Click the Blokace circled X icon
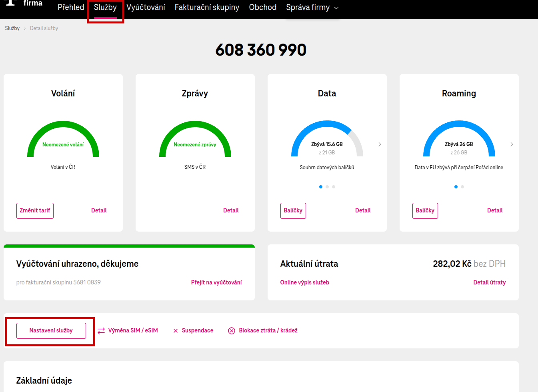Screen dimensions: 538x392 coord(232,331)
